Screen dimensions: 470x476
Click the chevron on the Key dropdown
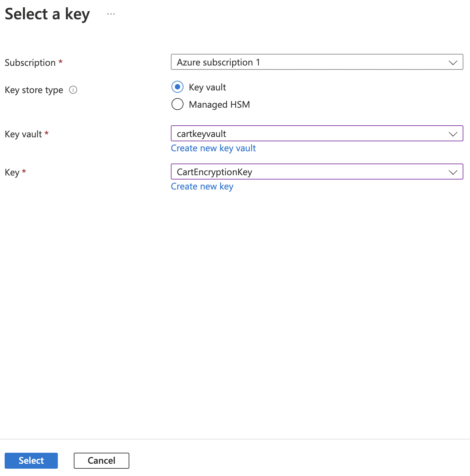click(453, 172)
